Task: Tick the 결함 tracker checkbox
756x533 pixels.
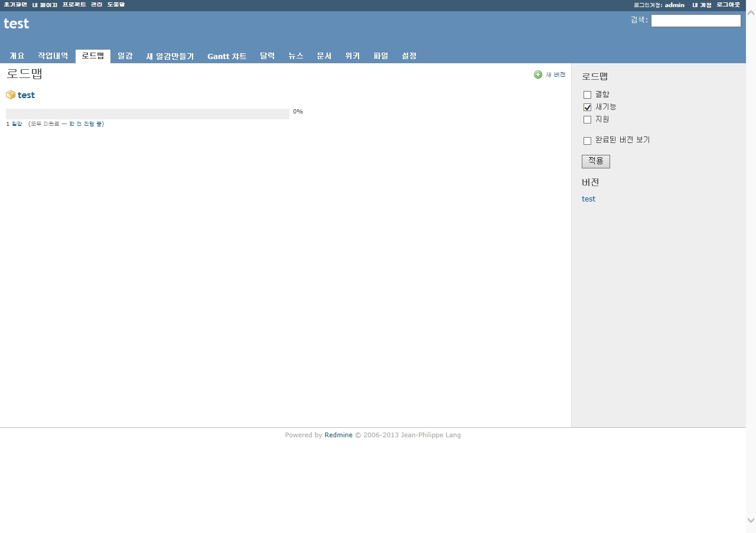Action: point(587,95)
